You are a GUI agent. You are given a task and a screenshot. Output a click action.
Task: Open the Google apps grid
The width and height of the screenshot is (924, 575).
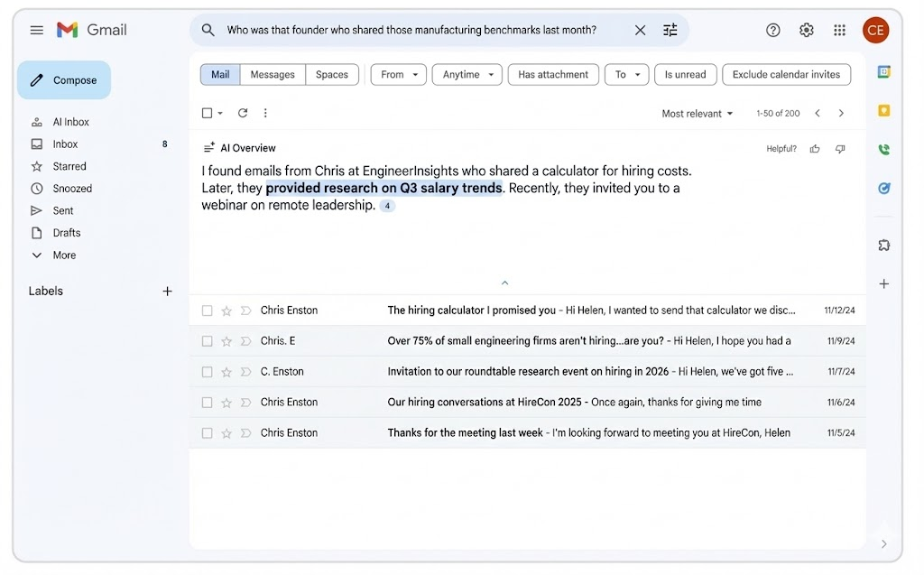[839, 30]
